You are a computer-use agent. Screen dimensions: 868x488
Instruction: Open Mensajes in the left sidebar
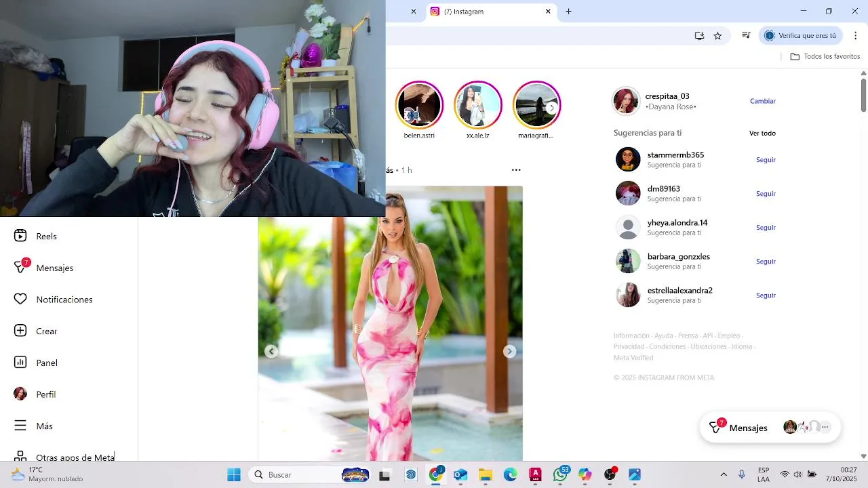[43, 268]
